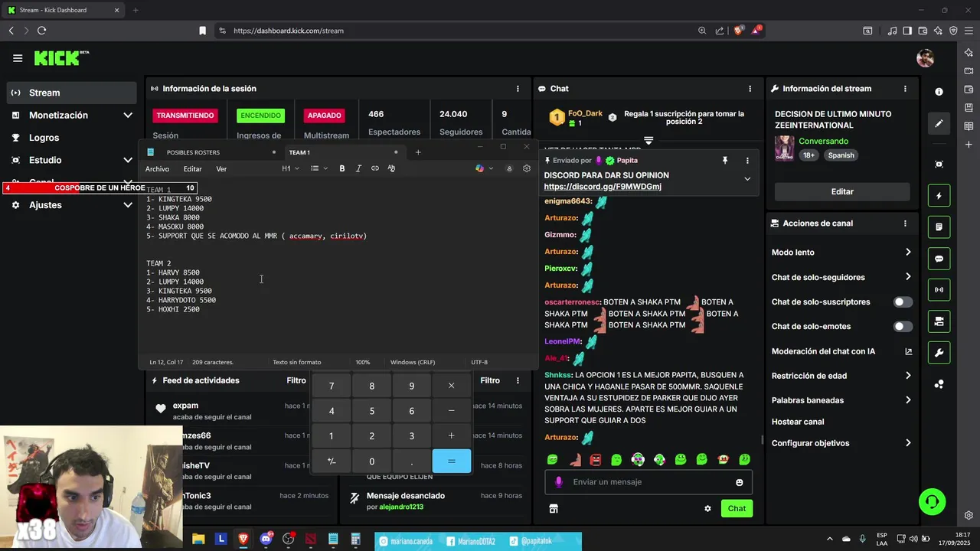Open list style dropdown in Notepad
This screenshot has width=980, height=551.
319,168
